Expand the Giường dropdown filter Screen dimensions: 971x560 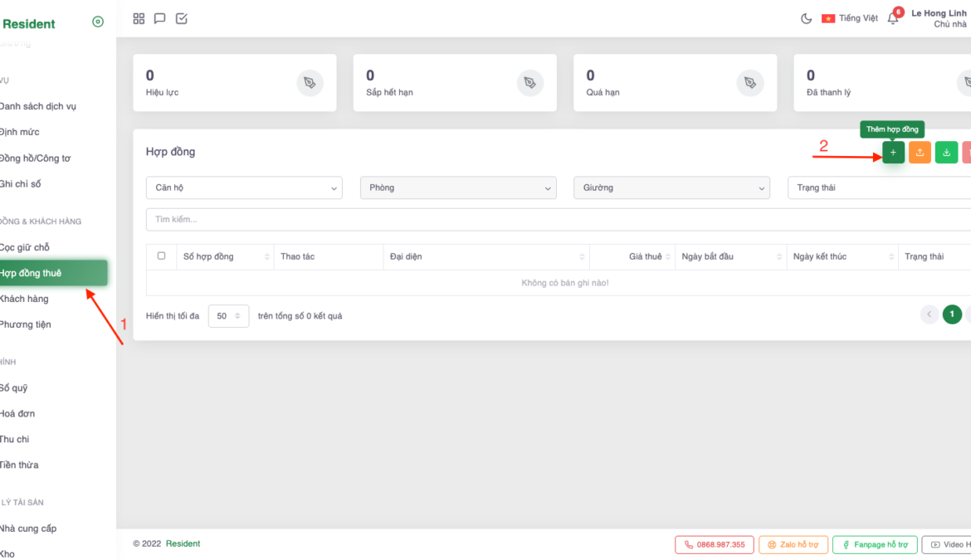point(671,188)
